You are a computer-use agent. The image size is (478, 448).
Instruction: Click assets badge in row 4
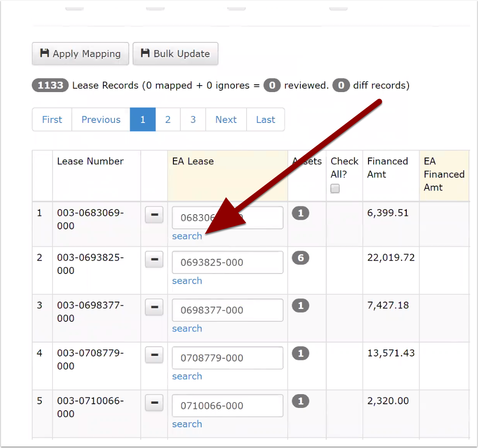pos(300,354)
